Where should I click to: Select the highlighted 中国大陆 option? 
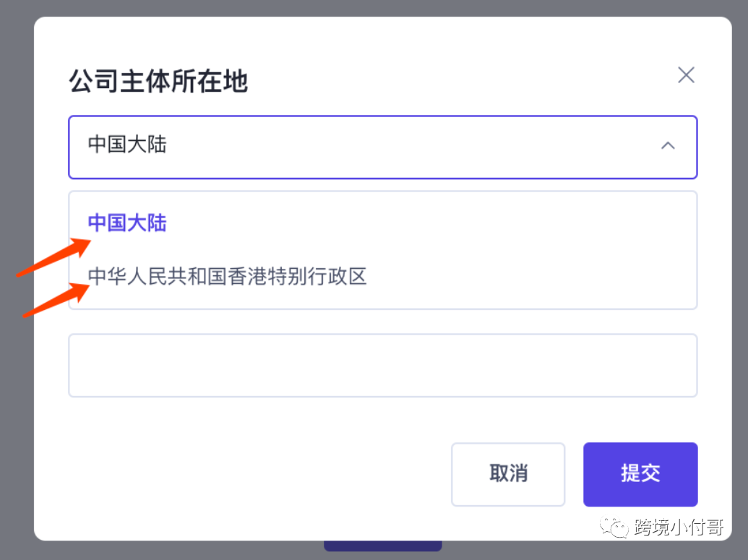(127, 223)
